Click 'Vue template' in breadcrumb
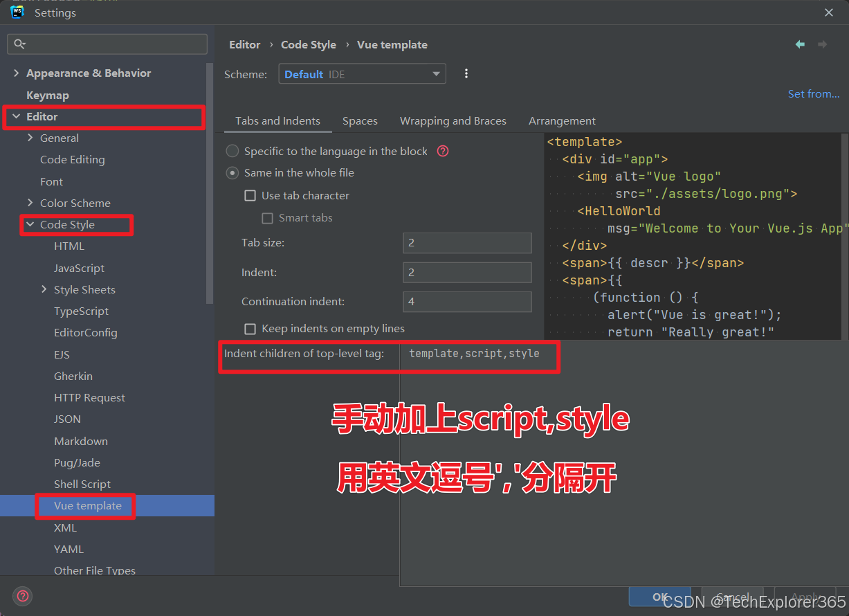This screenshot has width=849, height=616. point(392,44)
